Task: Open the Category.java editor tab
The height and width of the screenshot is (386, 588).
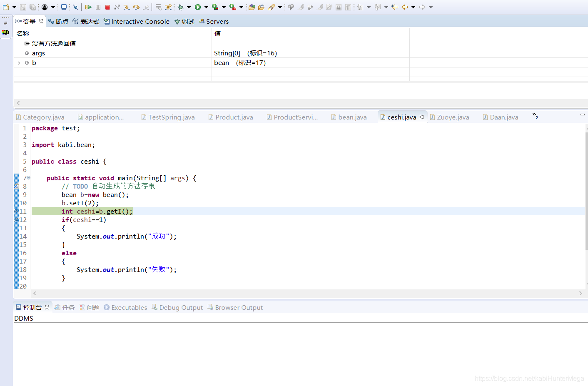Action: coord(40,117)
